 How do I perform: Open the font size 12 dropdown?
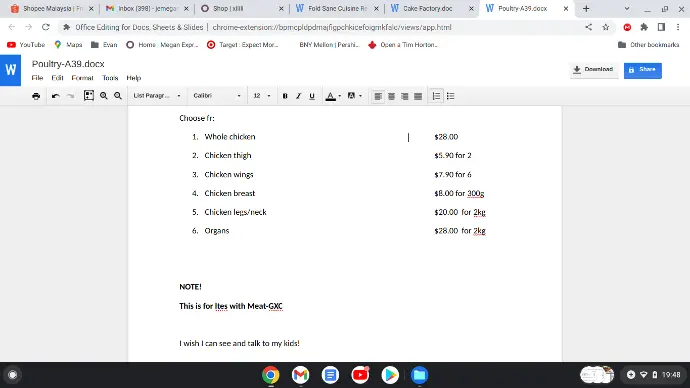pos(262,95)
